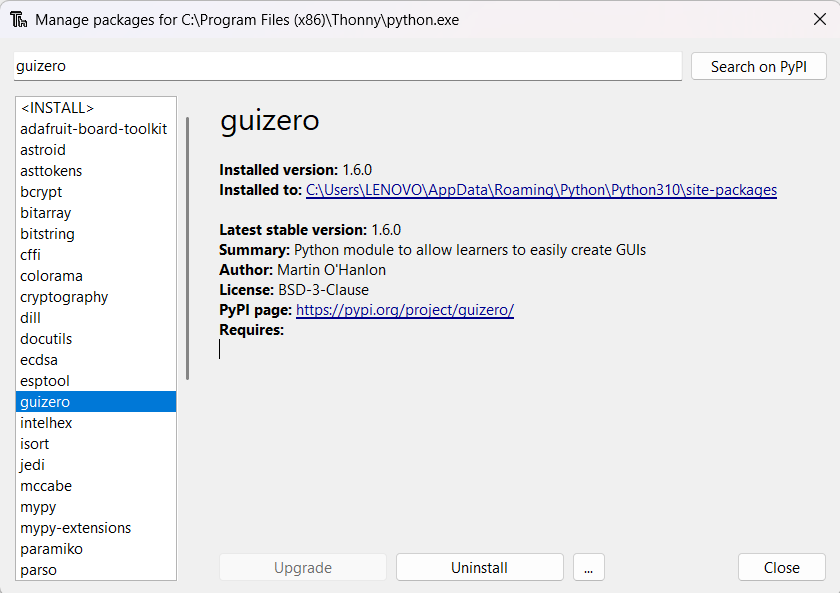The height and width of the screenshot is (593, 840).
Task: Click the package list scrollbar
Action: tap(188, 249)
